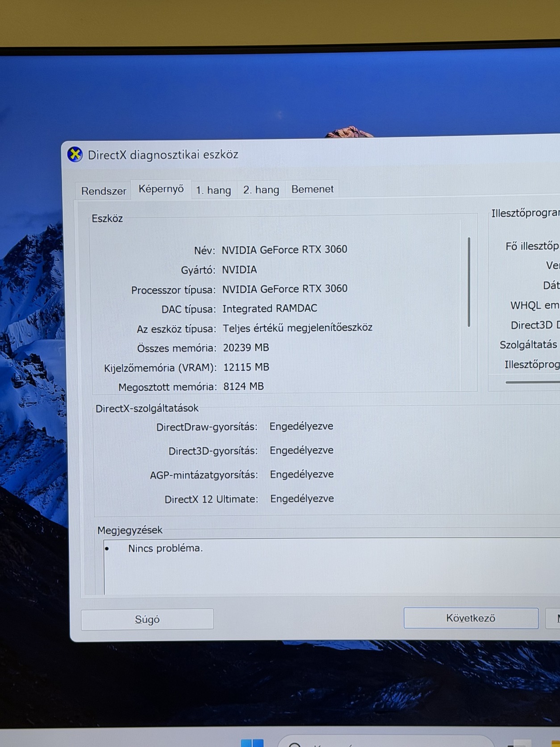560x747 pixels.
Task: Click the DirectX-szolgáltatások group heading
Action: (x=147, y=408)
